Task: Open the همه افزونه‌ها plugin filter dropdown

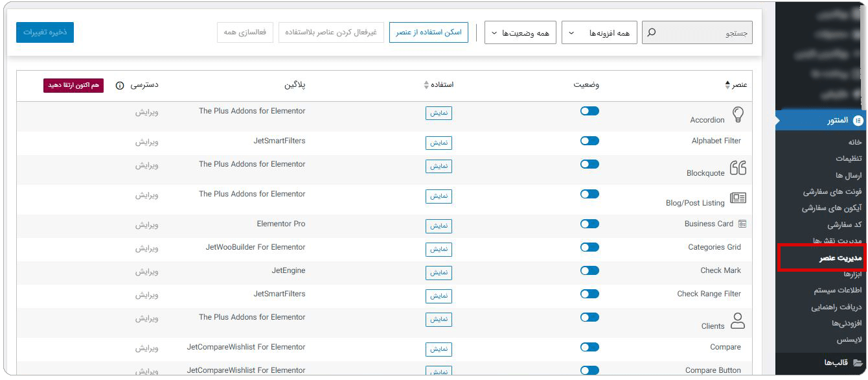Action: coord(600,32)
